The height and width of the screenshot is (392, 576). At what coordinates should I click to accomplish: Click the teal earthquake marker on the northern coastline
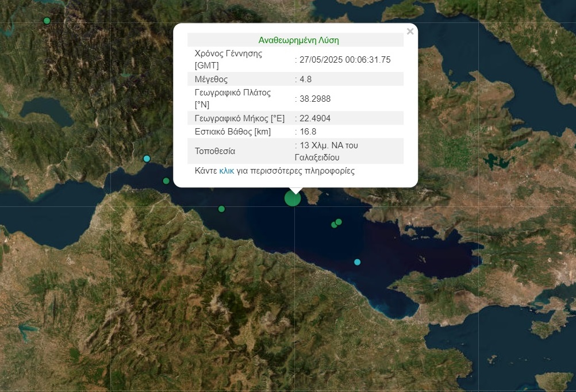[x=146, y=158]
